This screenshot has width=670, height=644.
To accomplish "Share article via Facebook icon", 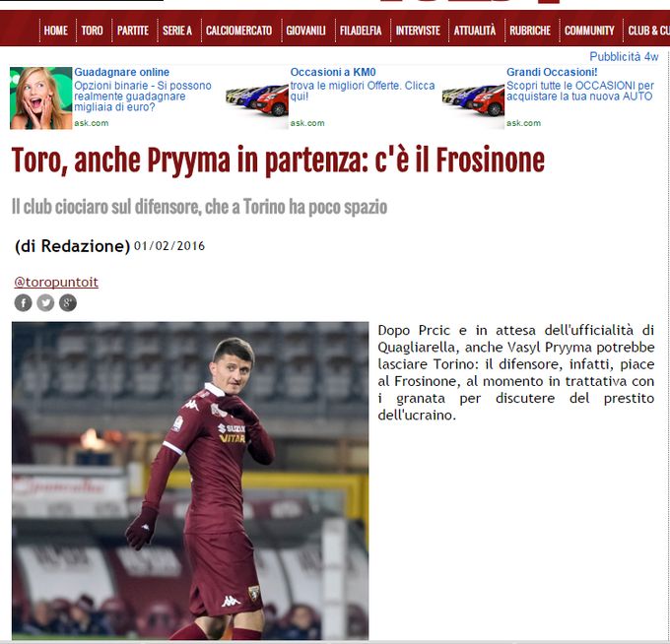I will click(23, 303).
